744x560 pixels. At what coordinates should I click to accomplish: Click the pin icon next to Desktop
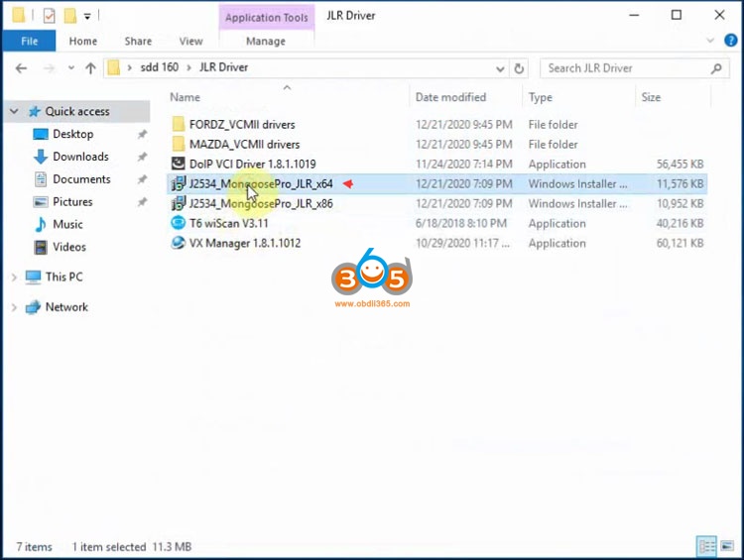point(142,134)
